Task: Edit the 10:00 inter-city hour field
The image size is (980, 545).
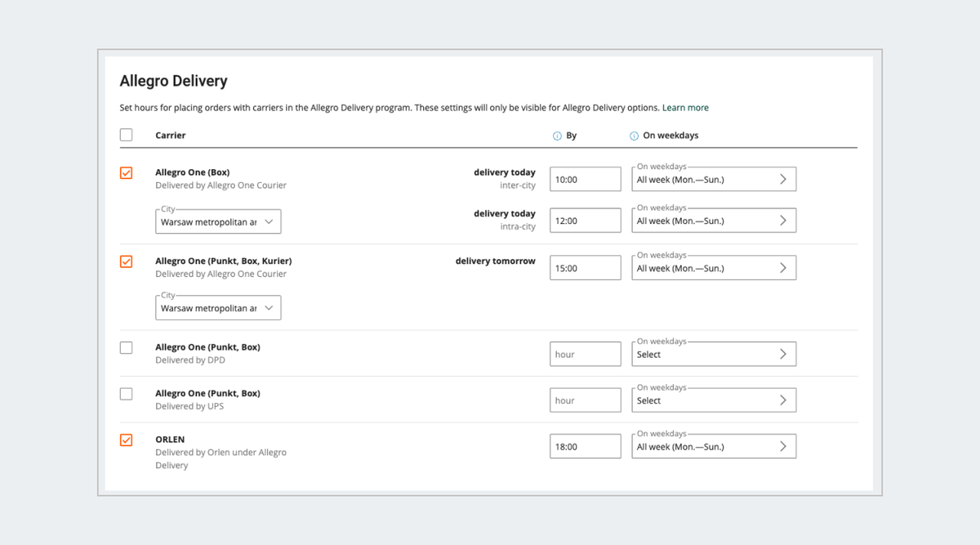Action: coord(586,179)
